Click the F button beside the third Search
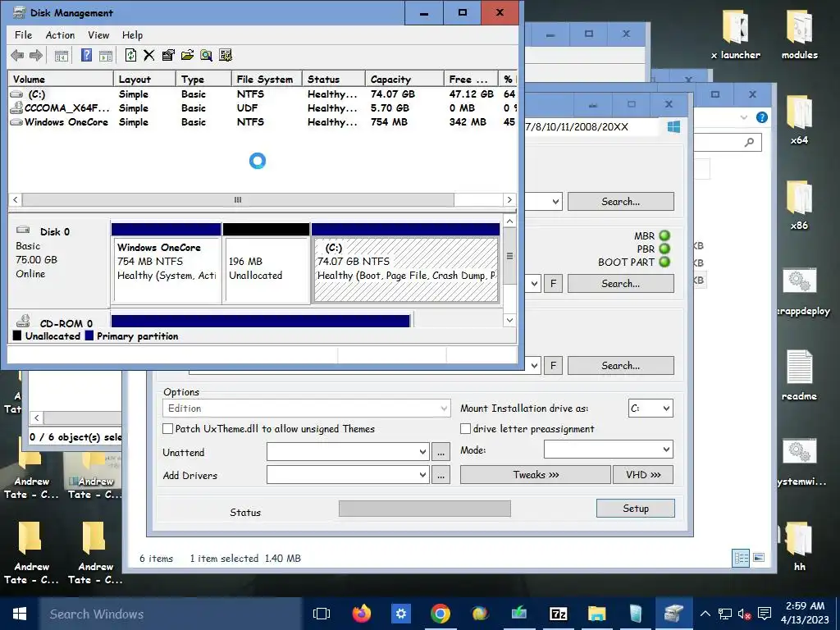840x630 pixels. (554, 366)
